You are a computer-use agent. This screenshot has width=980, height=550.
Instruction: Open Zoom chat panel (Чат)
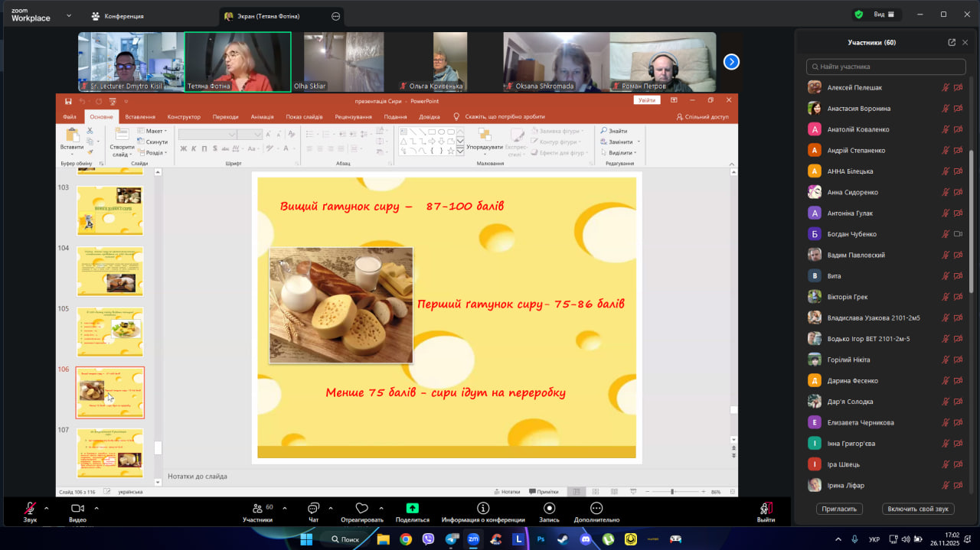point(313,509)
